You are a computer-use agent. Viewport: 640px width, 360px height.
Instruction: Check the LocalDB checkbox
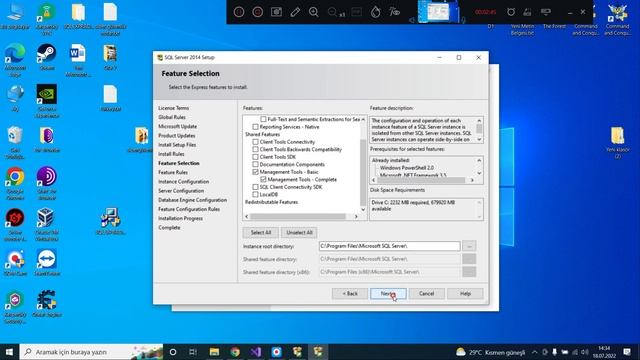[x=256, y=194]
